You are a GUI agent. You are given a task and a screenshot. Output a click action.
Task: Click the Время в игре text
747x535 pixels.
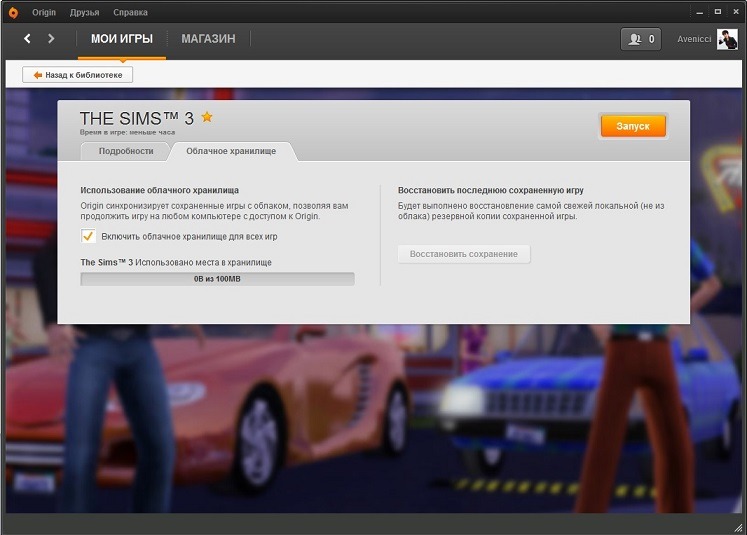click(x=127, y=132)
